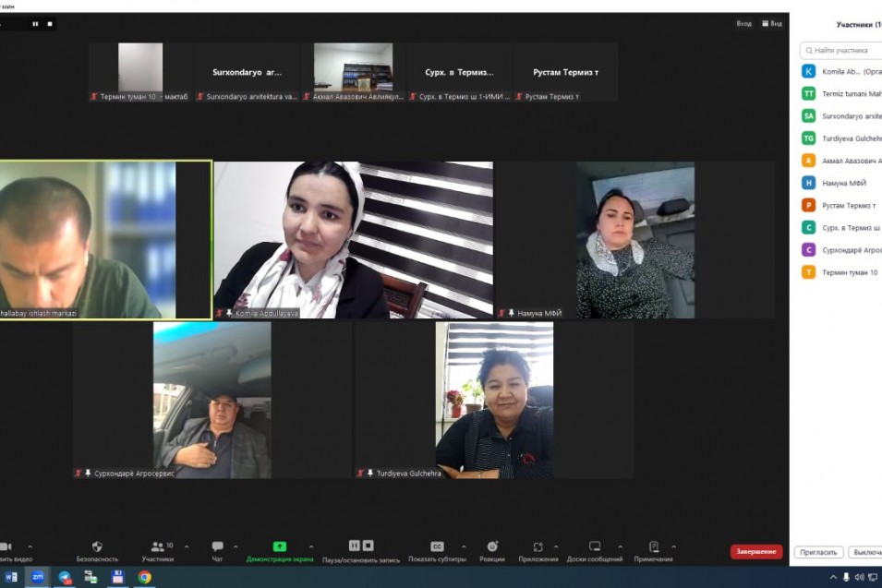The image size is (882, 588).
Task: Pause recording in the bottom toolbar
Action: 355,546
